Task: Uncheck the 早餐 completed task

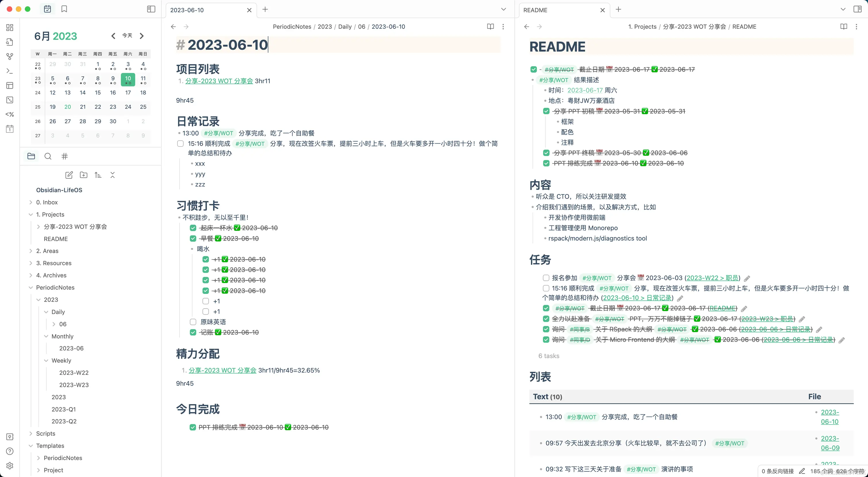Action: point(193,239)
